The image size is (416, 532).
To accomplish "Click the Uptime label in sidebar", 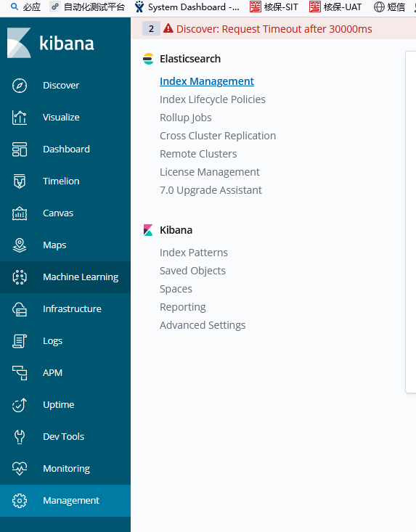I will [59, 405].
